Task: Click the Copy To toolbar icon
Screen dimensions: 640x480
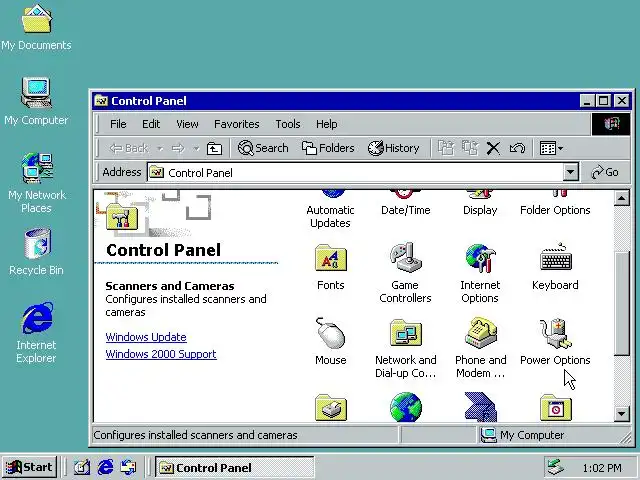Action: click(470, 148)
